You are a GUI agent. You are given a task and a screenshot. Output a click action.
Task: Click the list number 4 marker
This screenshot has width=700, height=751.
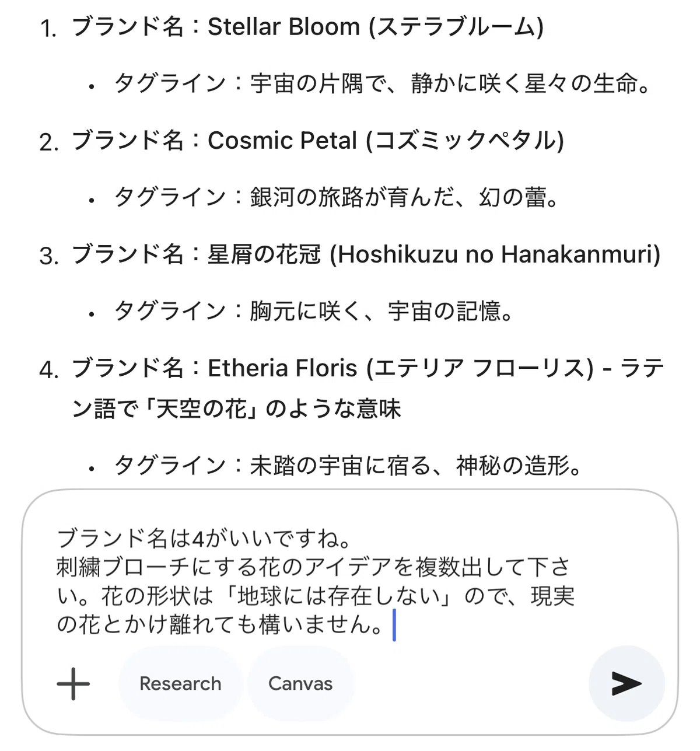pos(48,369)
